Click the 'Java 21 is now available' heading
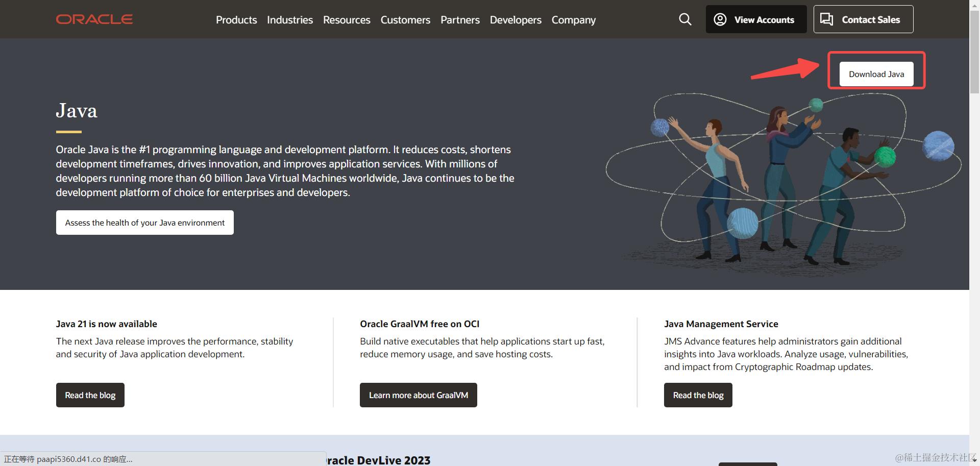Viewport: 980px width, 466px height. click(107, 324)
